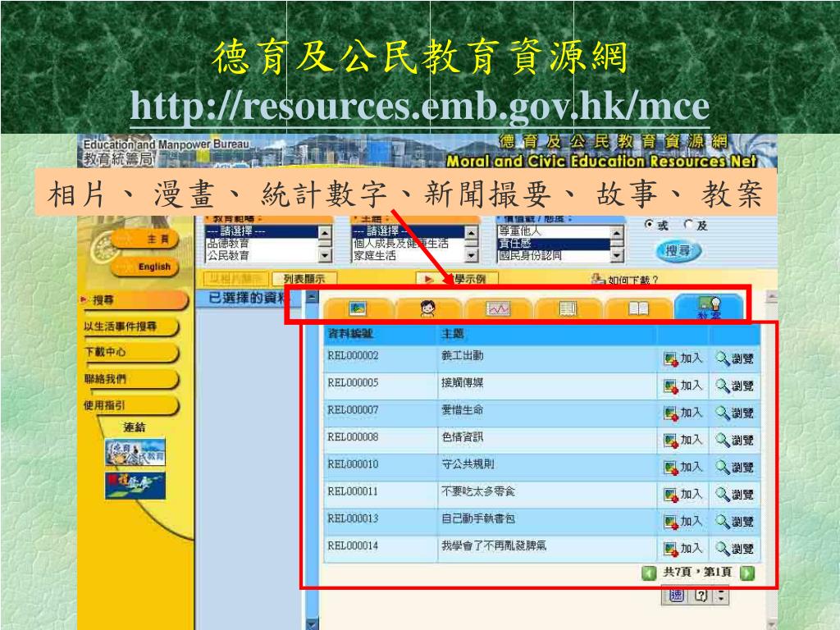Select 公民教育 in education domain list

262,256
